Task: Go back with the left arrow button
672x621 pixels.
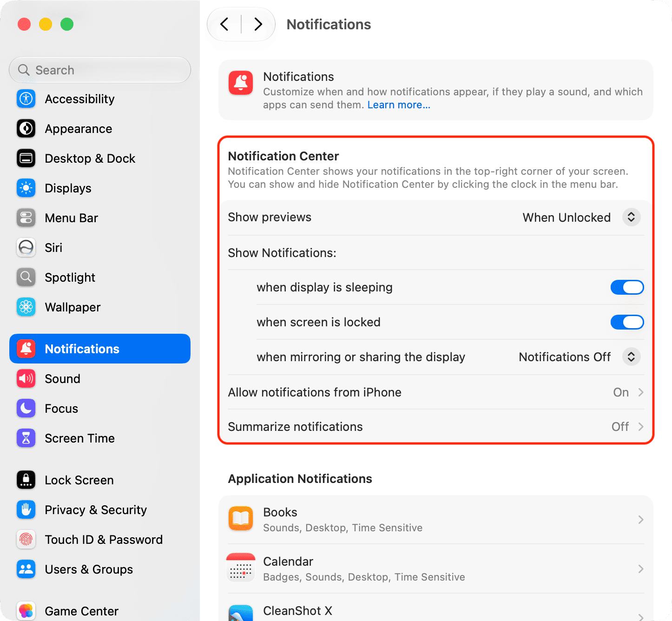Action: click(224, 24)
